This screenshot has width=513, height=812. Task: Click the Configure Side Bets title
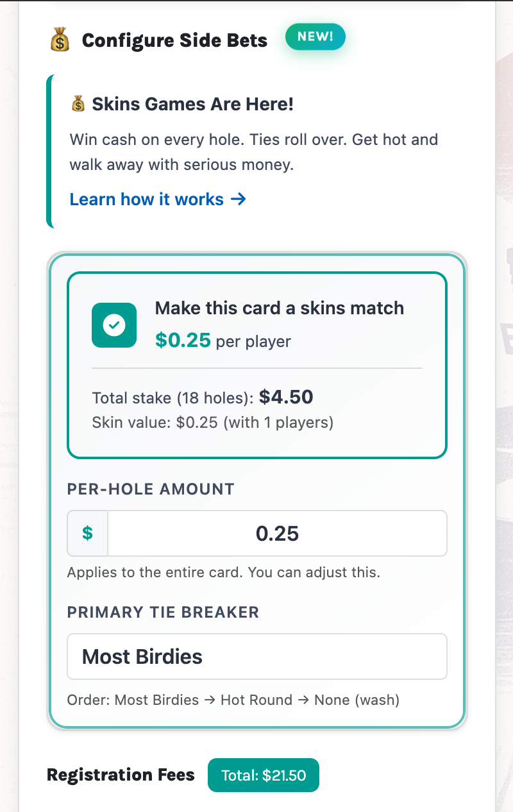pos(174,40)
